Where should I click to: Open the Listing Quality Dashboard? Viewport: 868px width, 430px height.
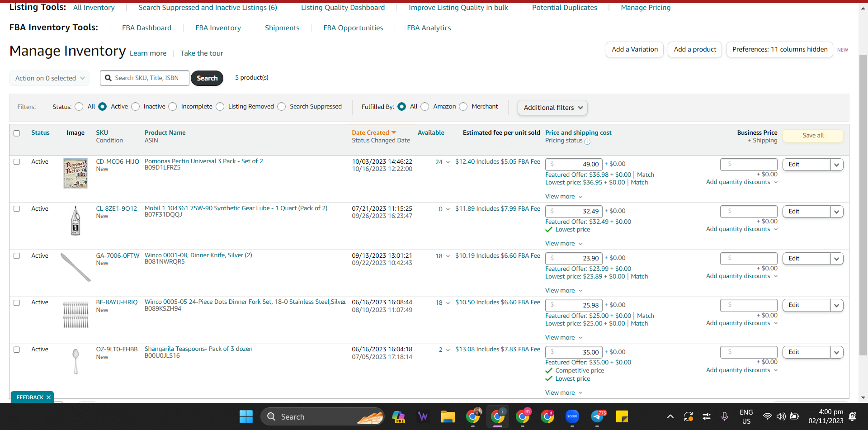coord(343,8)
